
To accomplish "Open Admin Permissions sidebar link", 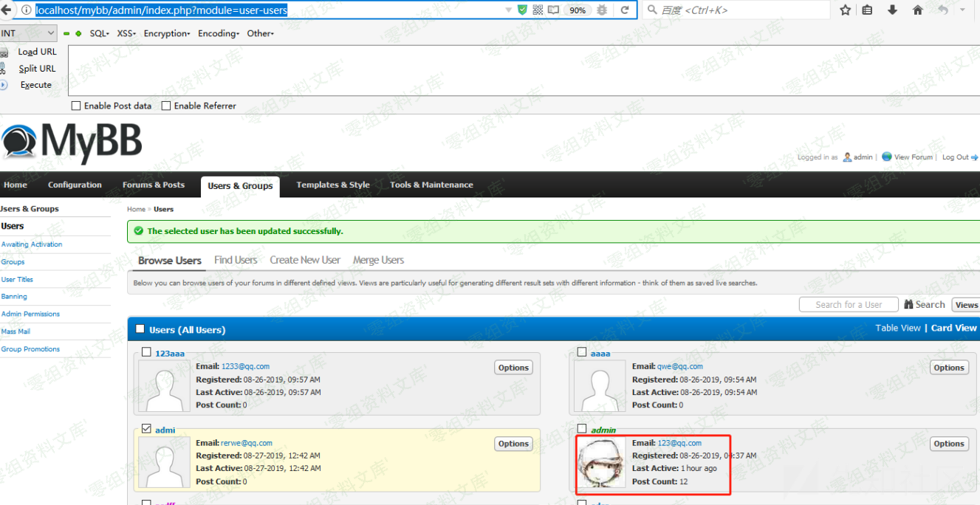I will point(30,314).
